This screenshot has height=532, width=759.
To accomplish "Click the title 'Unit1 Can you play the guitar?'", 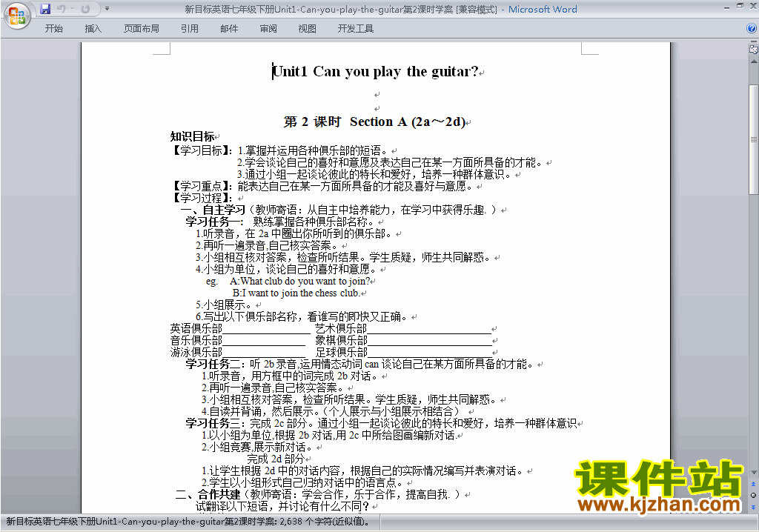I will [x=375, y=72].
